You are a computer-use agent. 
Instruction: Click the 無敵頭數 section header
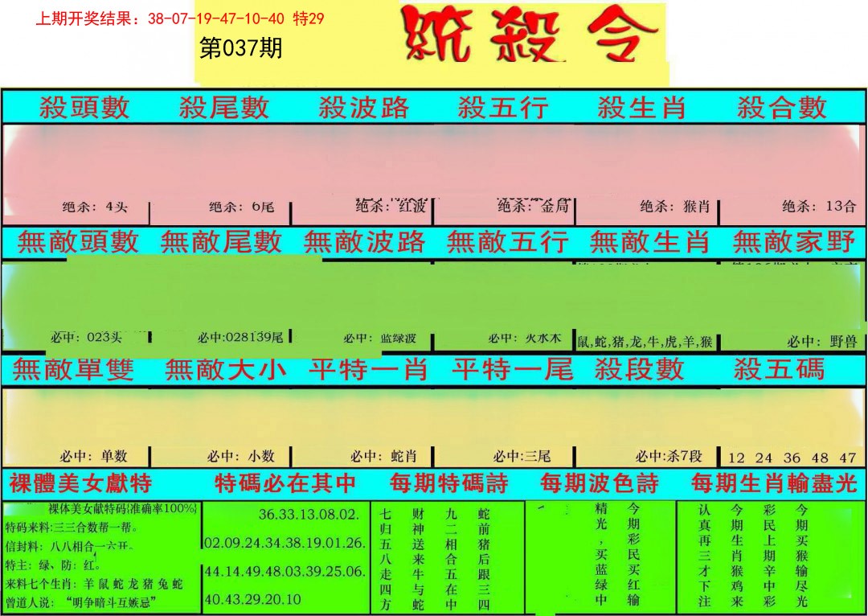[78, 241]
